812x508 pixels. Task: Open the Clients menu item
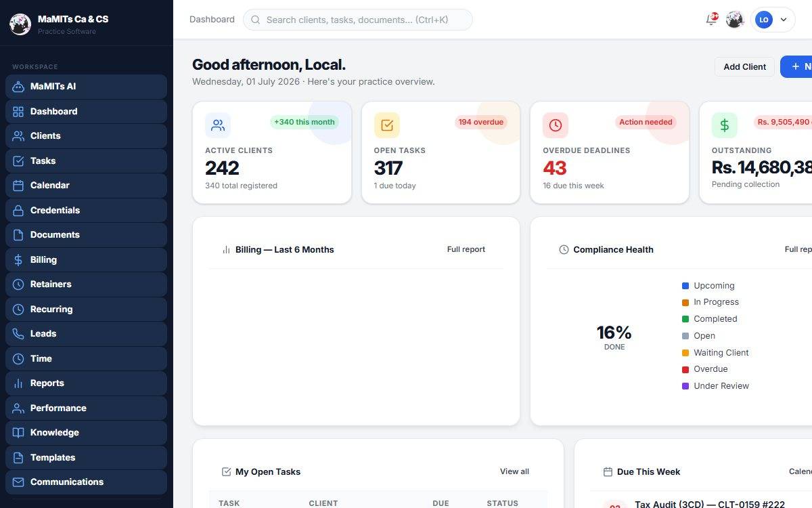tap(86, 136)
